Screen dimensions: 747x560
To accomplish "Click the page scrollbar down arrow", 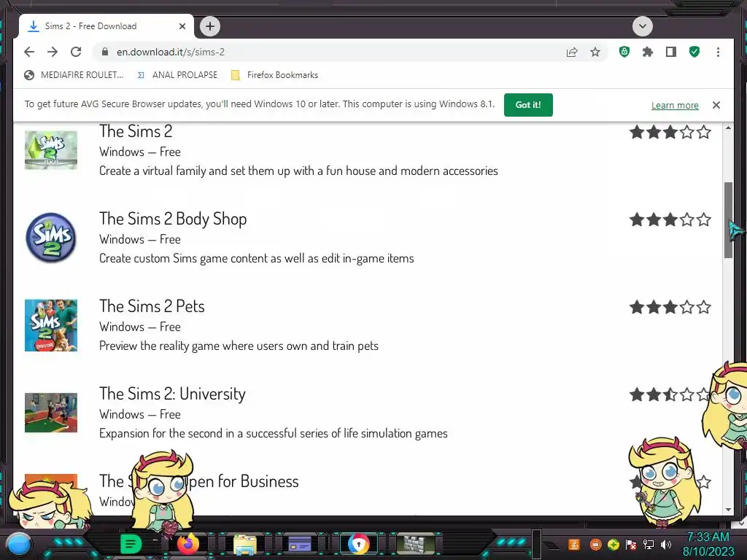I will click(x=728, y=510).
